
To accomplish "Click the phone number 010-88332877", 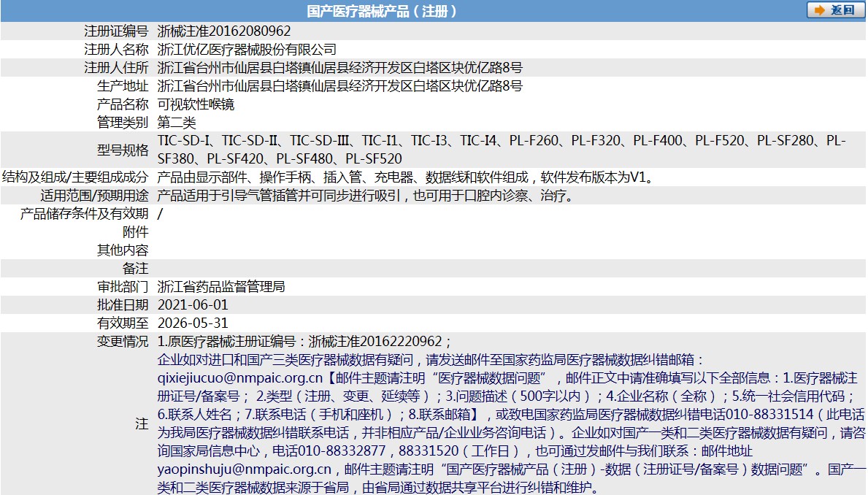I will [x=342, y=451].
